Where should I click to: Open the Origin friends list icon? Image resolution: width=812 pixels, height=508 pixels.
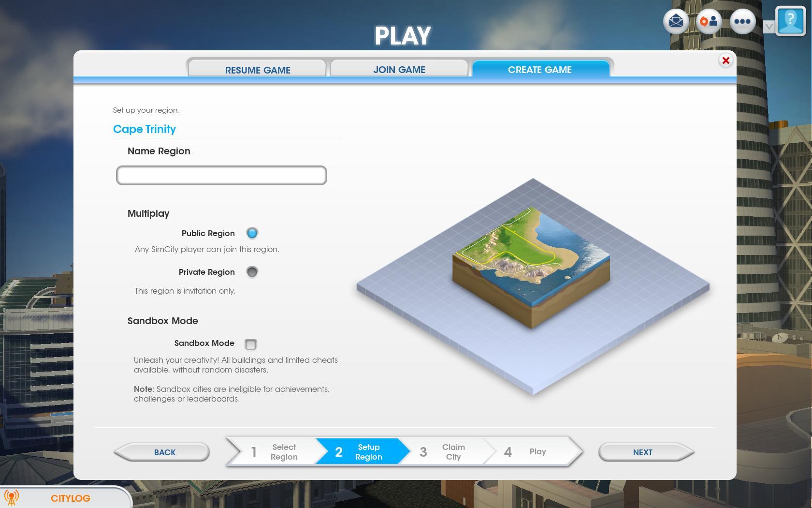(709, 22)
